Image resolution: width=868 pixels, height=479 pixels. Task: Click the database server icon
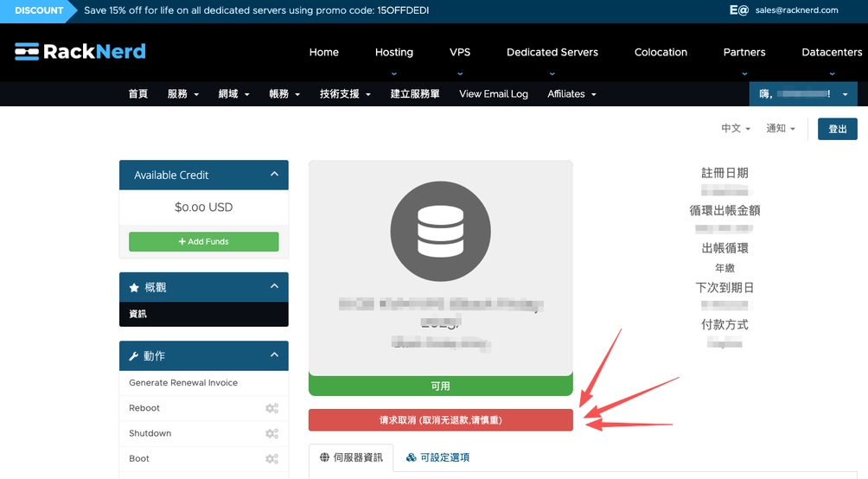[x=440, y=231]
